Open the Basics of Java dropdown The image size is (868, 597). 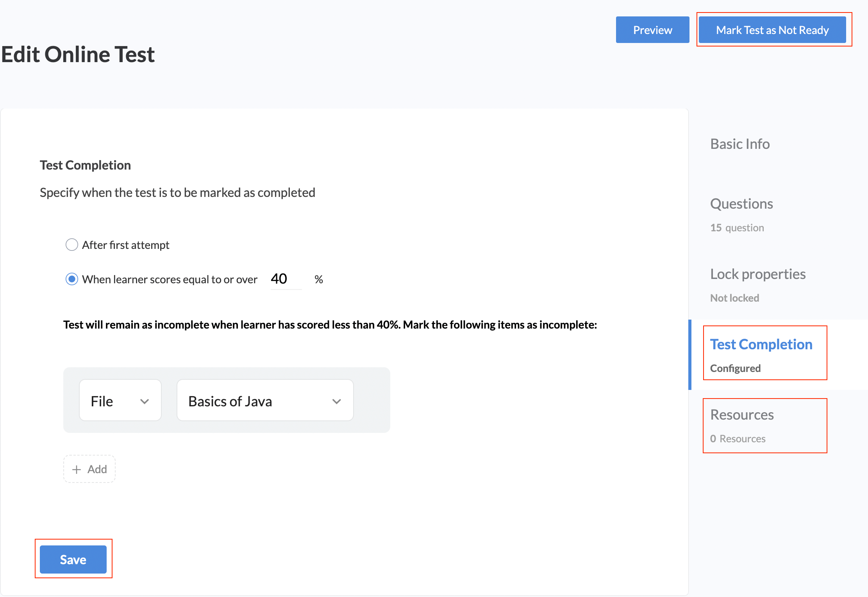click(265, 400)
